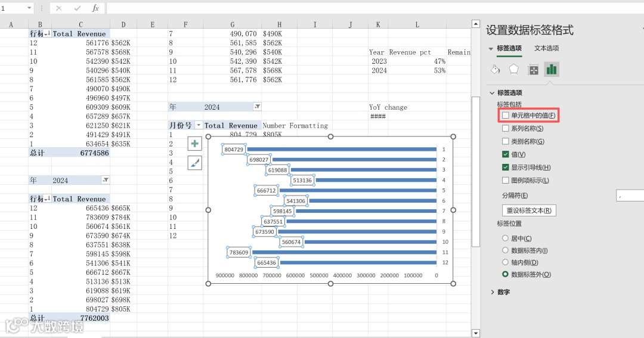Select column L header
This screenshot has width=644, height=338.
click(417, 24)
